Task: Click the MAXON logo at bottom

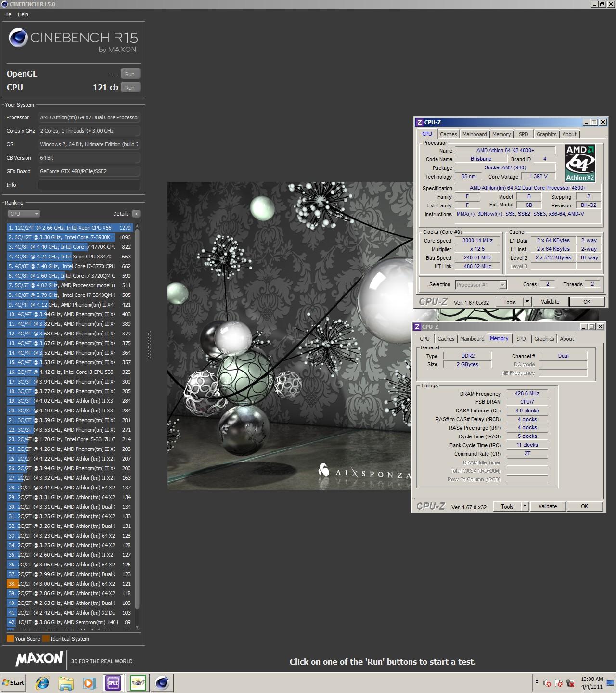Action: coord(39,659)
